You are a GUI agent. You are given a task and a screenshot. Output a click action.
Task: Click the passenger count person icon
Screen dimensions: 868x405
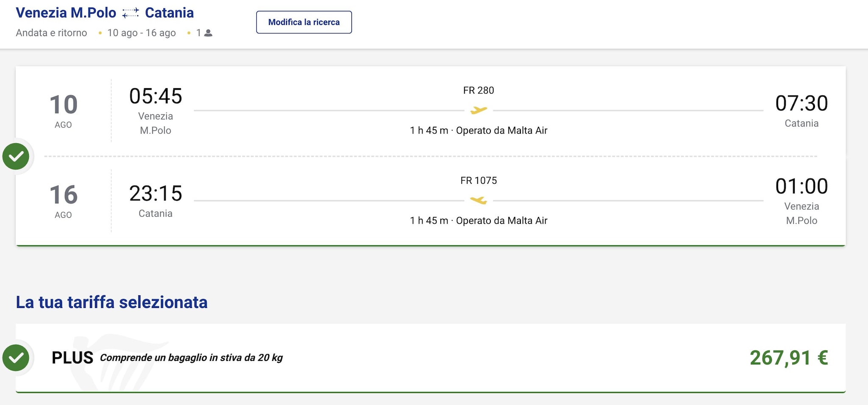click(x=208, y=33)
